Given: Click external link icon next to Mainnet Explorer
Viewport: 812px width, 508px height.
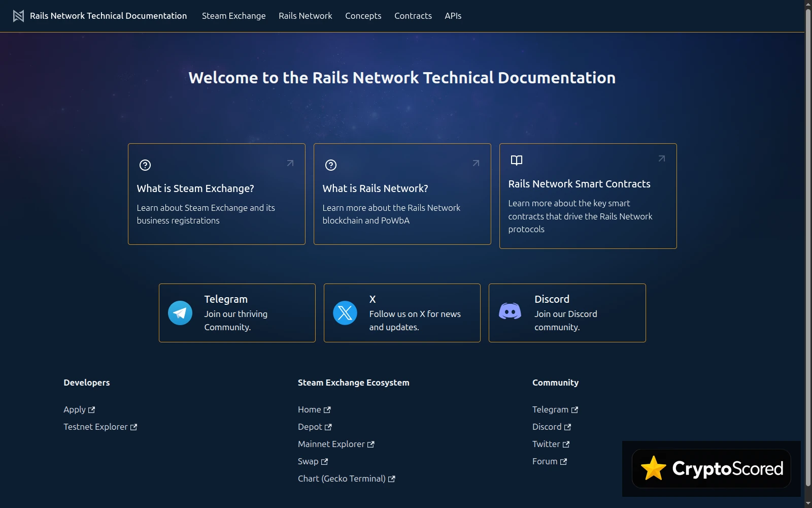Looking at the screenshot, I should coord(371,444).
